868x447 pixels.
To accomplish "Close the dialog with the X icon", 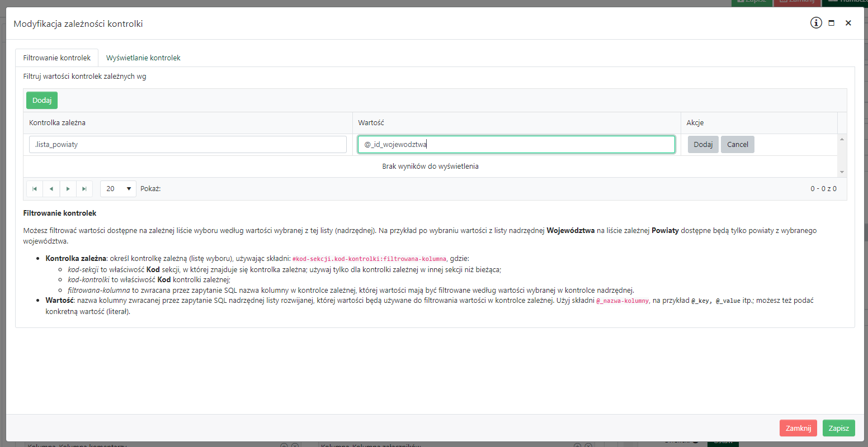I will [848, 23].
